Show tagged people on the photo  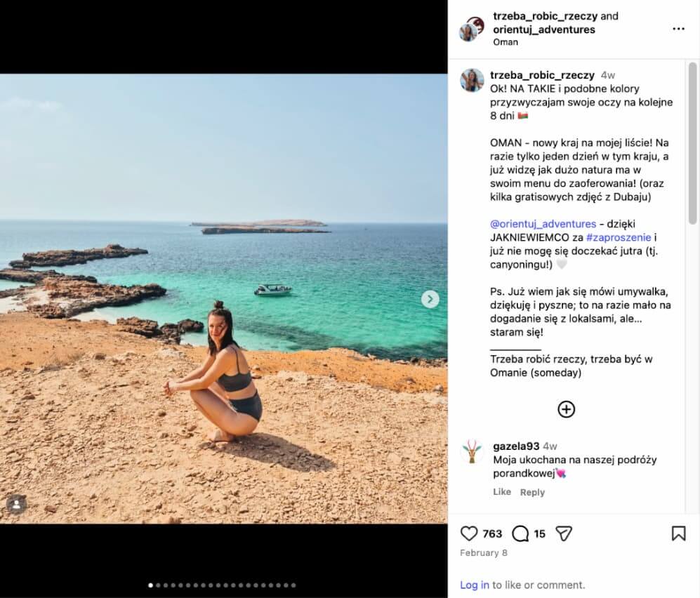[17, 503]
